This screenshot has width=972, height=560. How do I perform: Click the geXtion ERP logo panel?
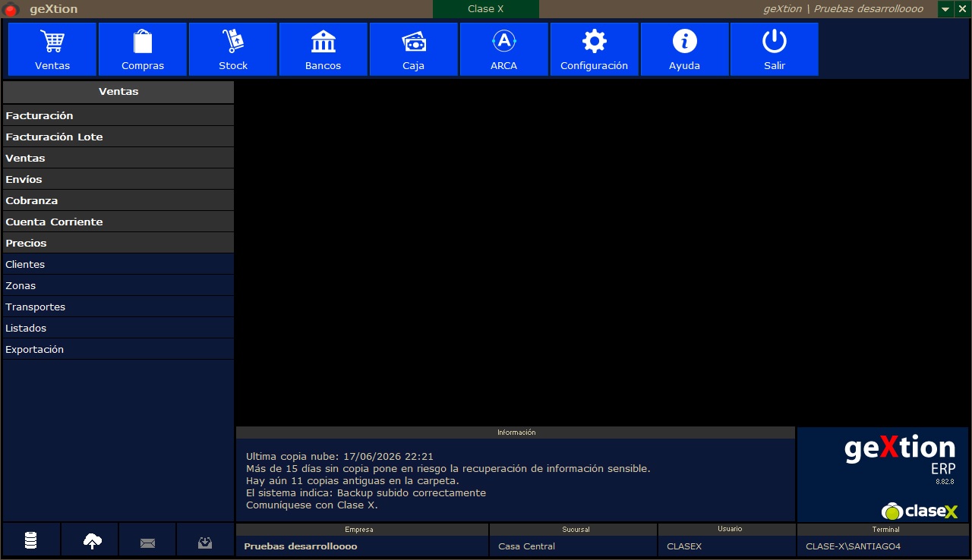tap(882, 474)
